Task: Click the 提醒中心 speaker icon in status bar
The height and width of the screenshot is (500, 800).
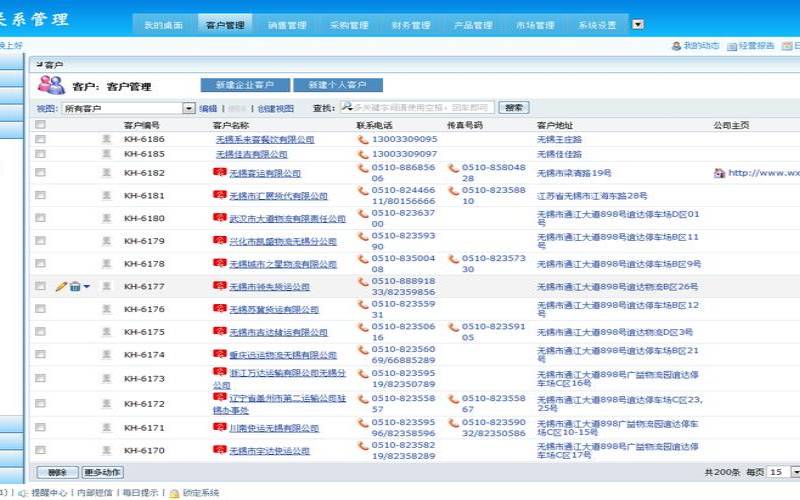Action: (x=23, y=493)
